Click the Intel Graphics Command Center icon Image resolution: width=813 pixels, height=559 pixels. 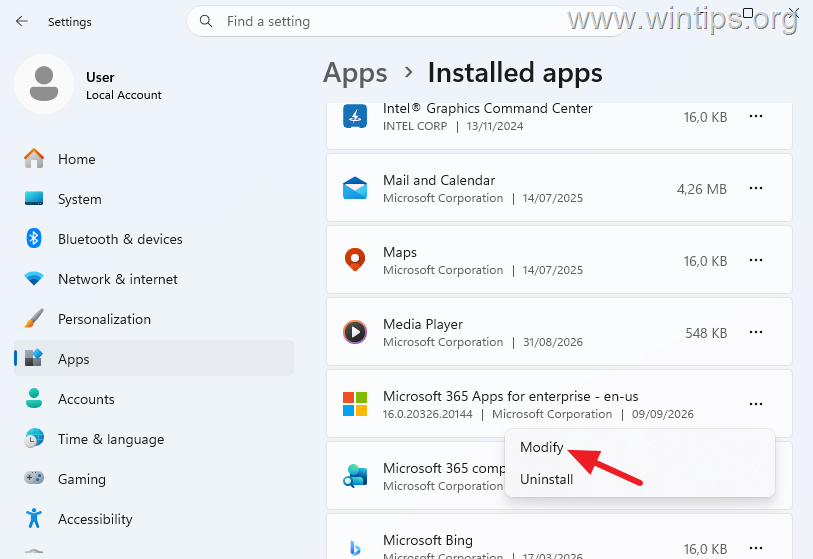(x=355, y=116)
